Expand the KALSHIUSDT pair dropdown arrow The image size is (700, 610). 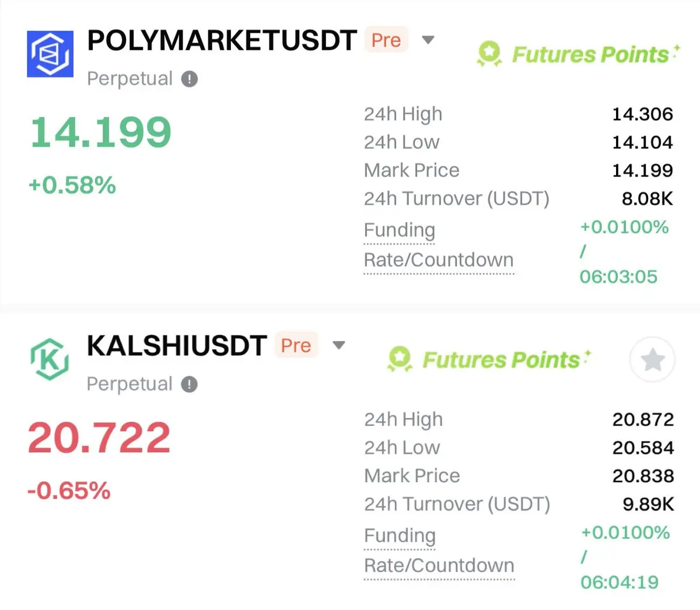point(338,345)
